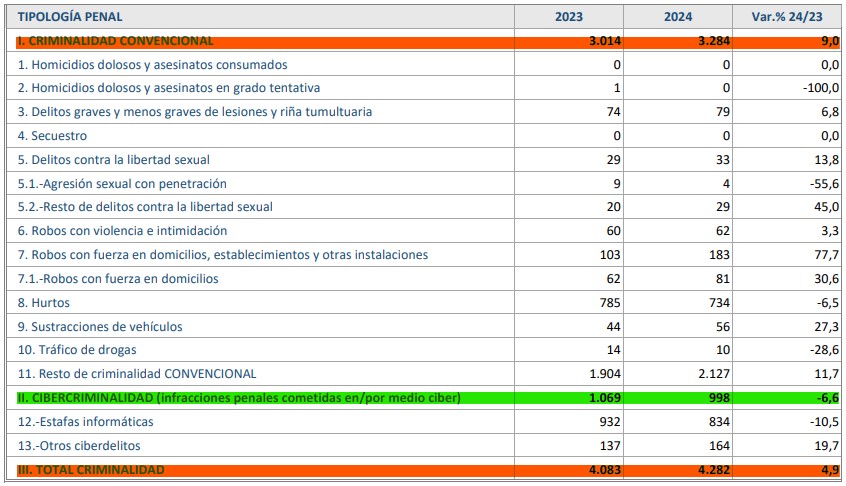
Task: Select '12.-Estafas informáticas'
Action: (x=85, y=422)
